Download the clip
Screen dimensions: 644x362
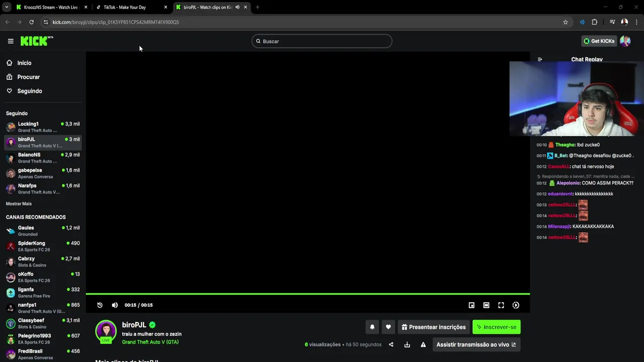point(407,344)
